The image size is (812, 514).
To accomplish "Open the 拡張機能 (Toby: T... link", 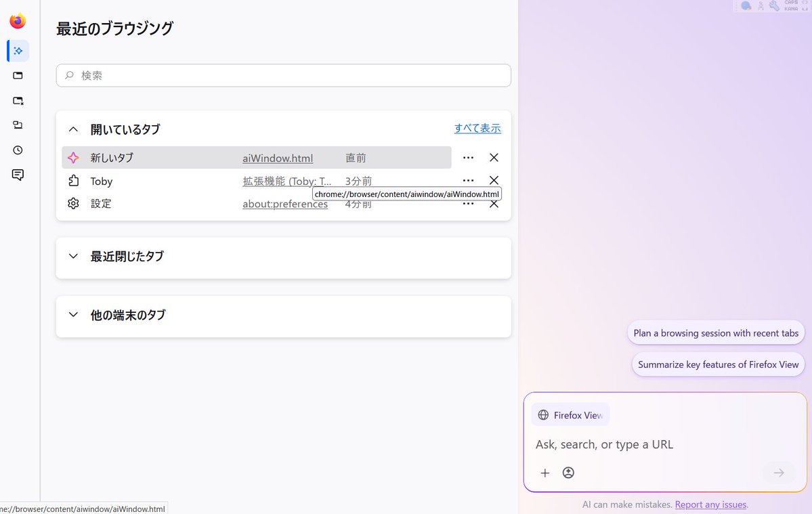I will click(x=287, y=181).
